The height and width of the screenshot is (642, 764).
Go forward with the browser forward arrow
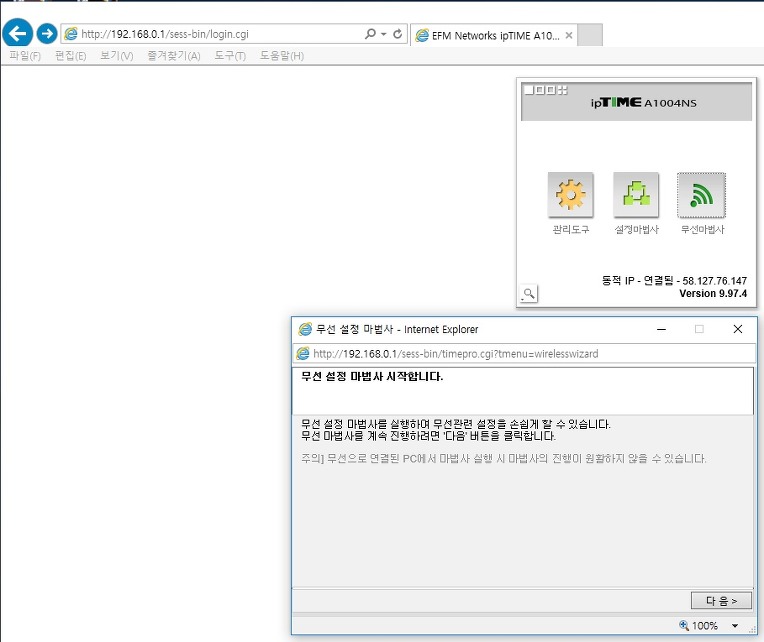[47, 34]
